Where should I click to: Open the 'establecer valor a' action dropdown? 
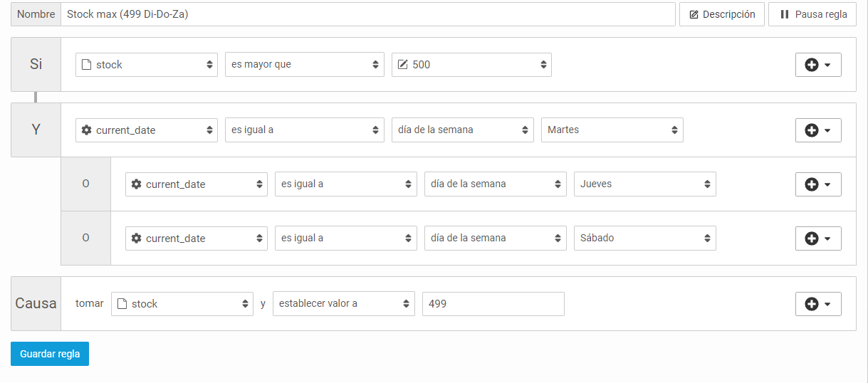(x=344, y=304)
